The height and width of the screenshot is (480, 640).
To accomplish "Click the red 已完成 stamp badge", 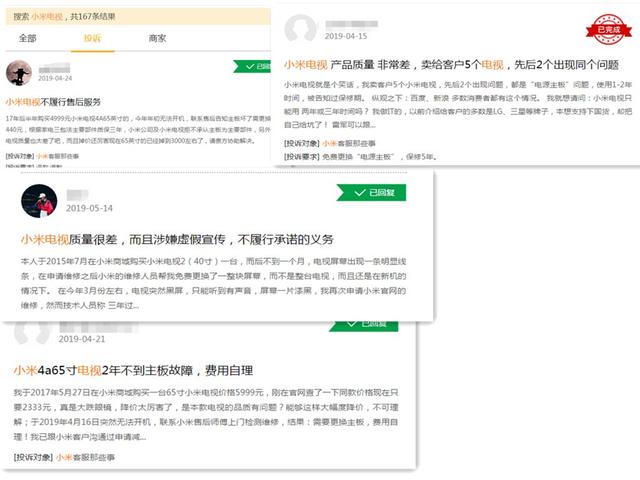I will [x=609, y=29].
